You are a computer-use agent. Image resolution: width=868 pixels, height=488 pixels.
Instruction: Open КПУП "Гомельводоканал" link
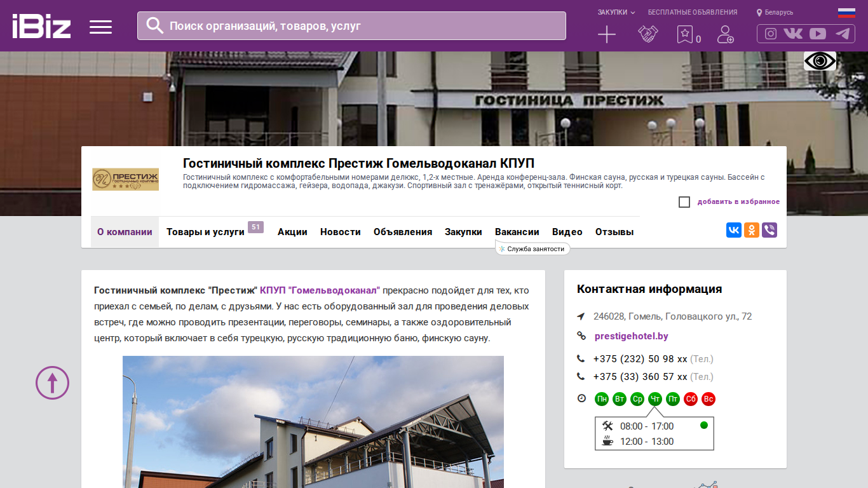(x=320, y=290)
